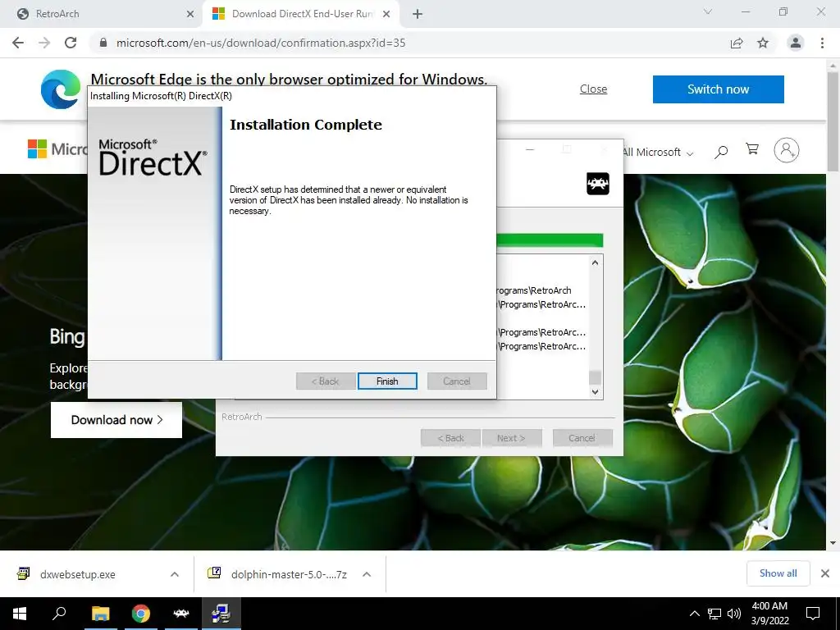Click the dolphin-master 7z download item
840x630 pixels.
pyautogui.click(x=290, y=574)
